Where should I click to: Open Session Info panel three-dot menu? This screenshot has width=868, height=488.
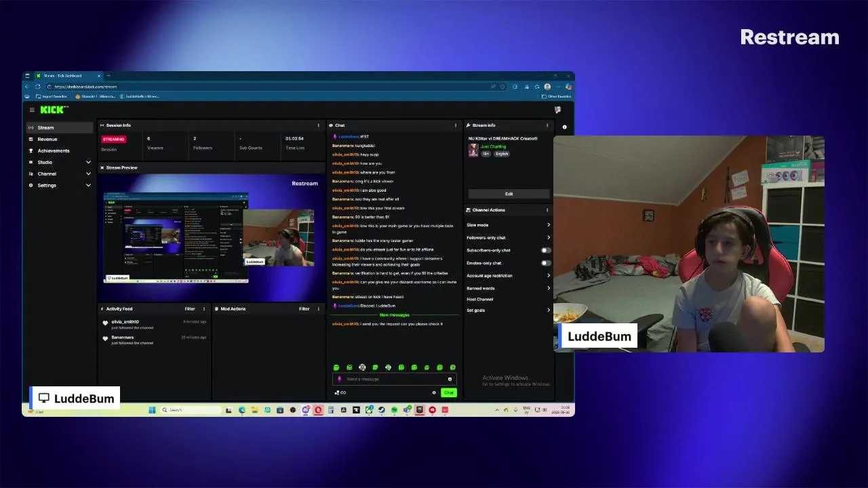(319, 125)
